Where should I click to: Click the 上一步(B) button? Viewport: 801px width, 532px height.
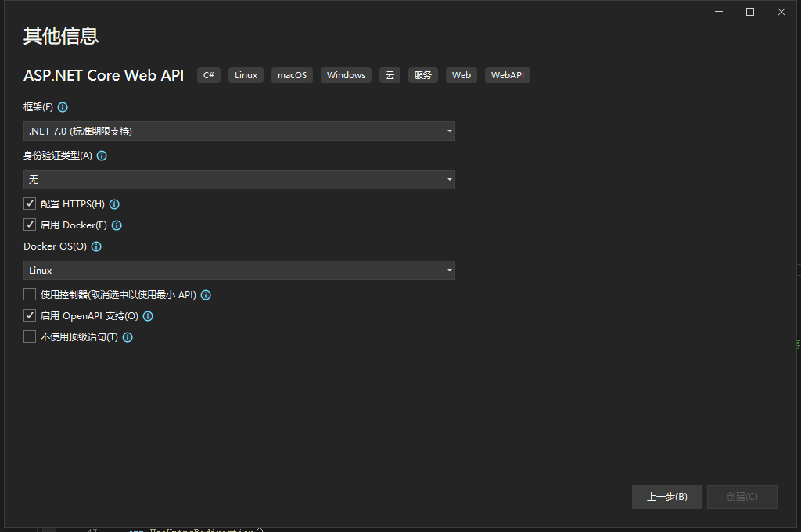[x=667, y=497]
